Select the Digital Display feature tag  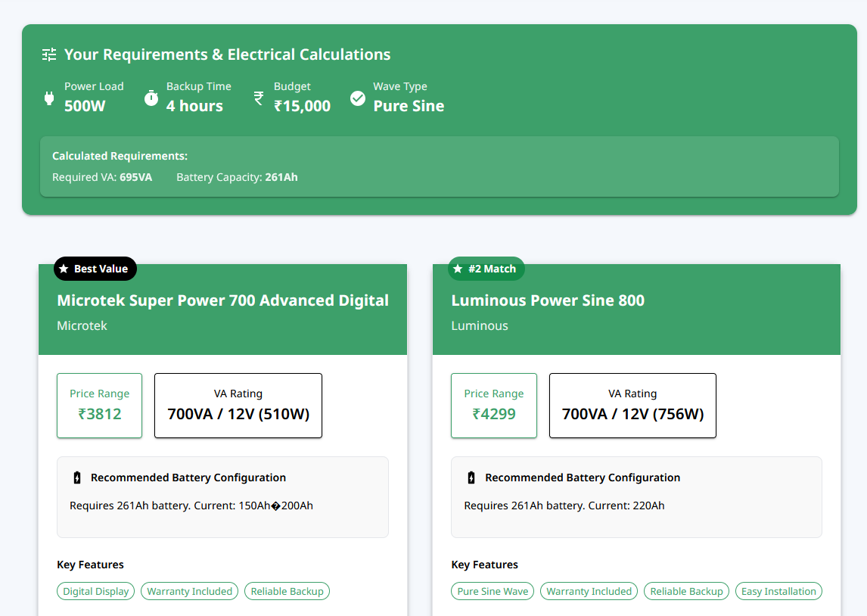[x=95, y=591]
